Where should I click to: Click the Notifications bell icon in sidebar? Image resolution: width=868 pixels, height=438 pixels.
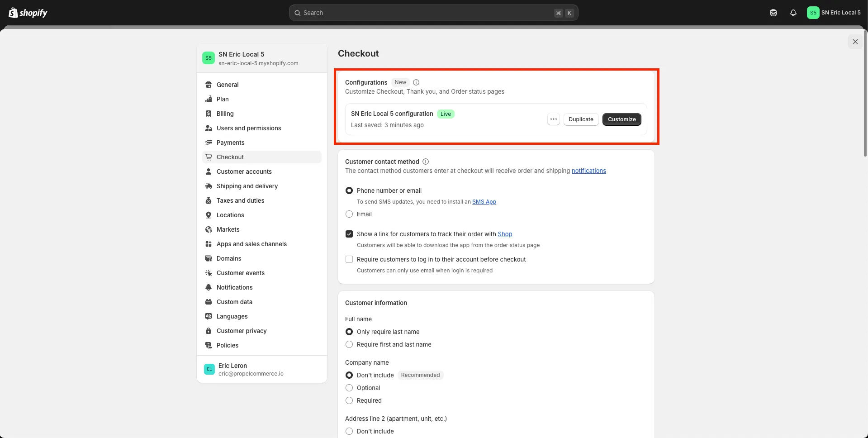coord(209,287)
